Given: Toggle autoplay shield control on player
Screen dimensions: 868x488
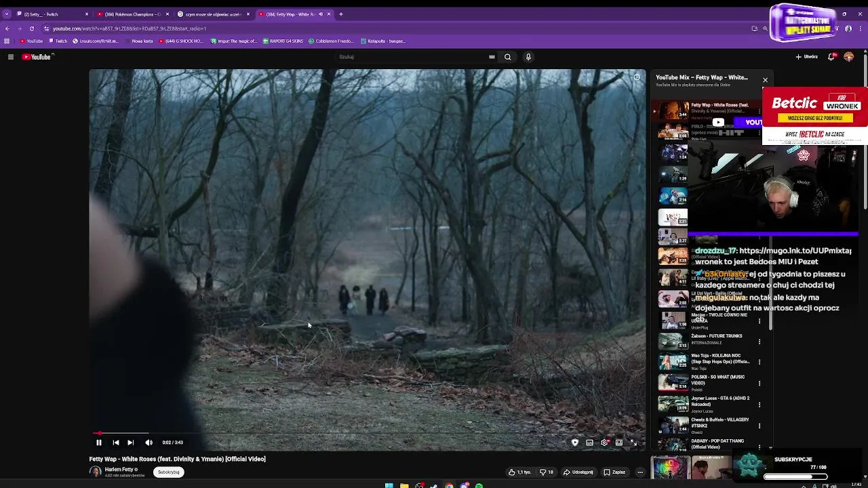Looking at the screenshot, I should (x=575, y=443).
